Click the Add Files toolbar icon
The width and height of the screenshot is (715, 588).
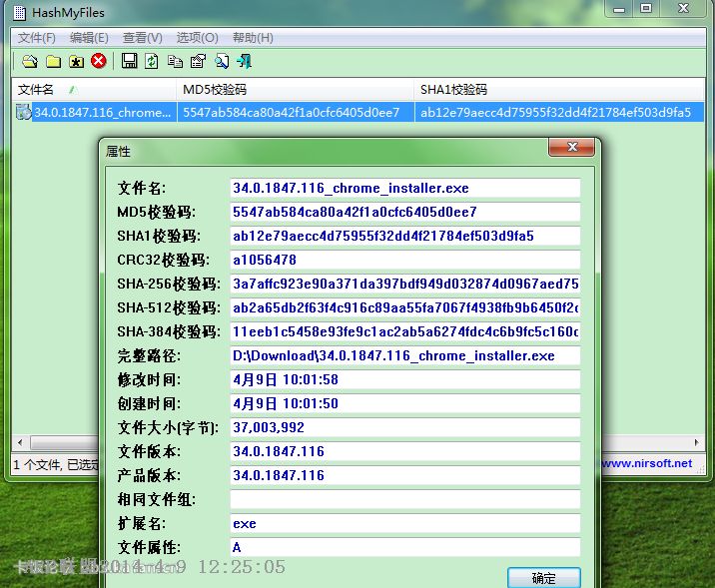(x=30, y=61)
